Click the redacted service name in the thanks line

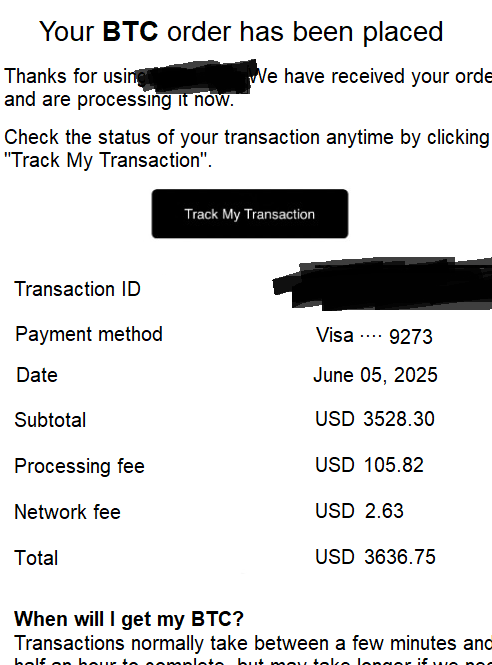click(197, 76)
